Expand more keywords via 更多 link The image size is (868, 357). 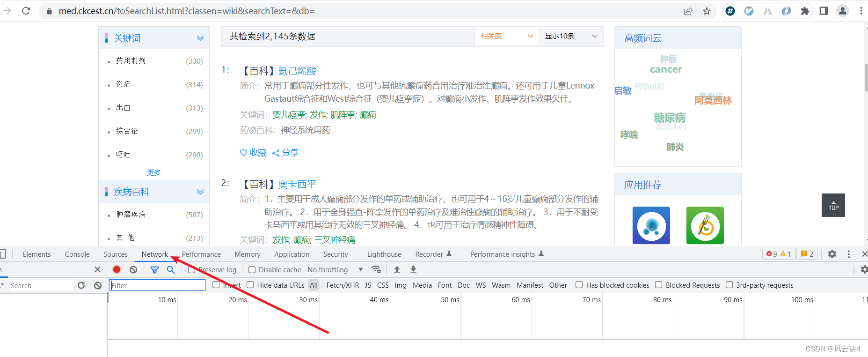(x=153, y=172)
